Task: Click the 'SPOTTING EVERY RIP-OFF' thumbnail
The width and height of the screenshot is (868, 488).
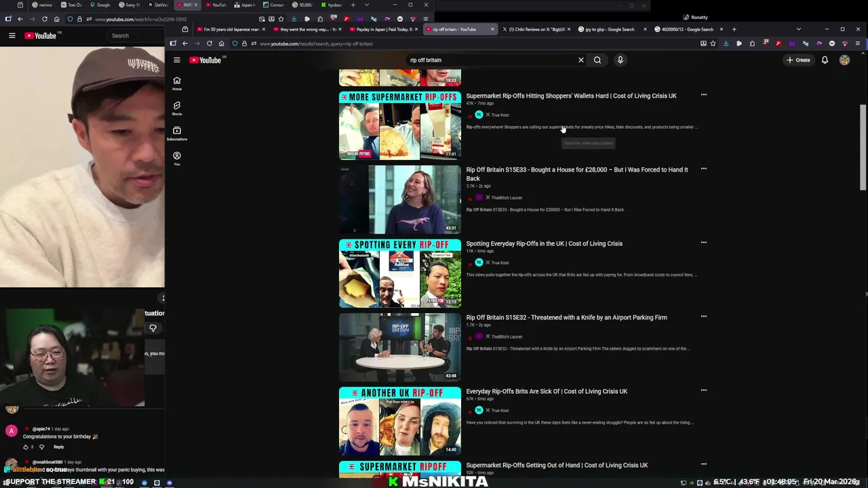Action: tap(400, 273)
